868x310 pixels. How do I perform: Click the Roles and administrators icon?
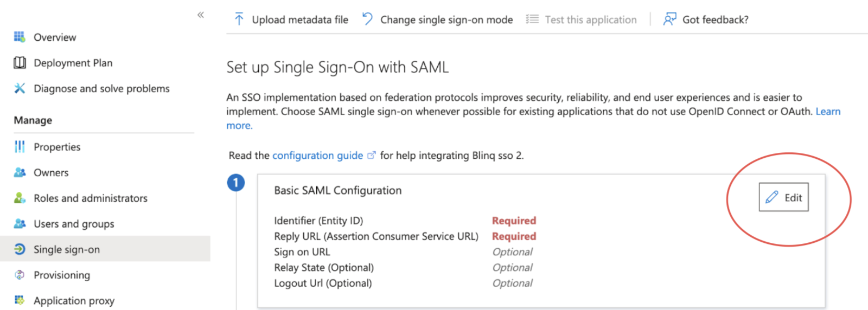click(x=20, y=198)
